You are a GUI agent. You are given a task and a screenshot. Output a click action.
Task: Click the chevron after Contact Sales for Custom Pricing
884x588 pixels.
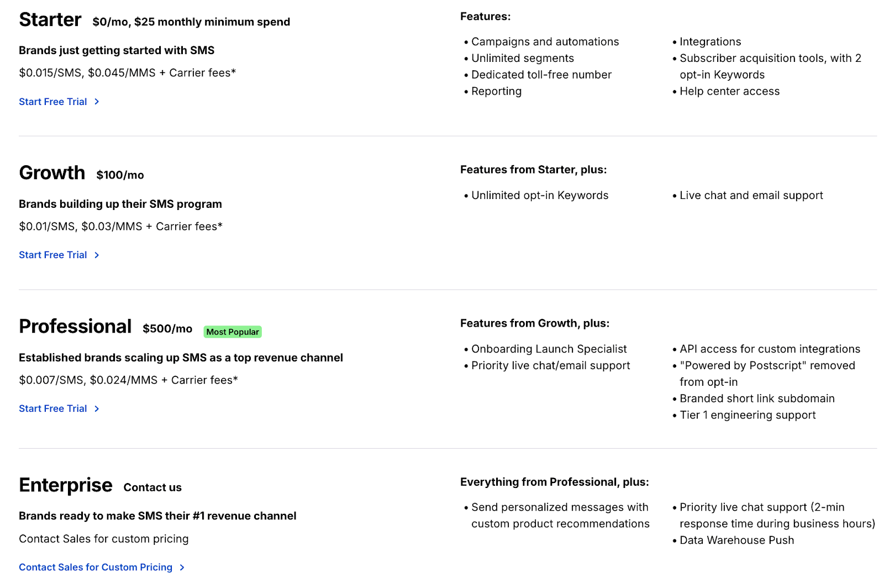(182, 568)
